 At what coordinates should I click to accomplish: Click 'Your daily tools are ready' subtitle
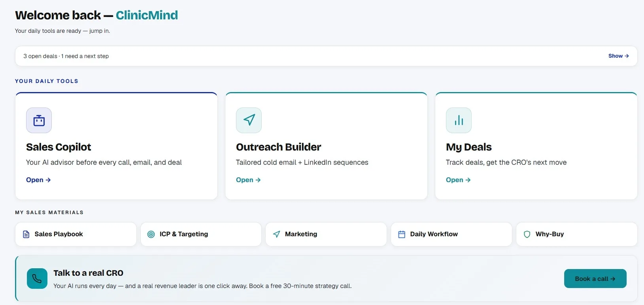pyautogui.click(x=62, y=31)
